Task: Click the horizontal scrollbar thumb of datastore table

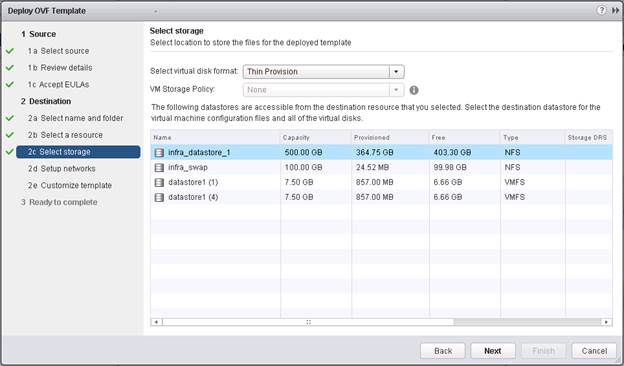Action: (x=308, y=322)
